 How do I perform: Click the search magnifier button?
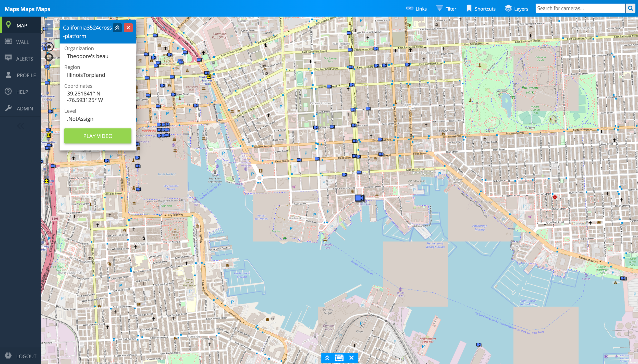(630, 8)
